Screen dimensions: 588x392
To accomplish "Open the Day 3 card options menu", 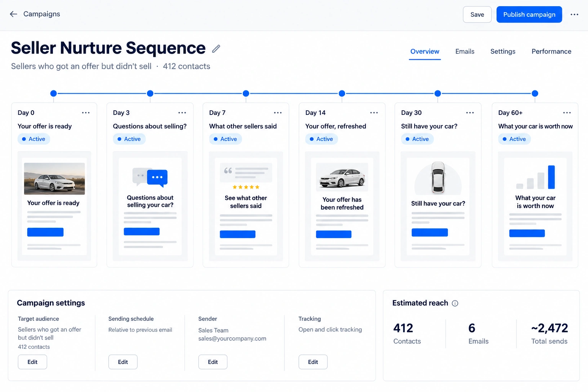I will tap(182, 113).
